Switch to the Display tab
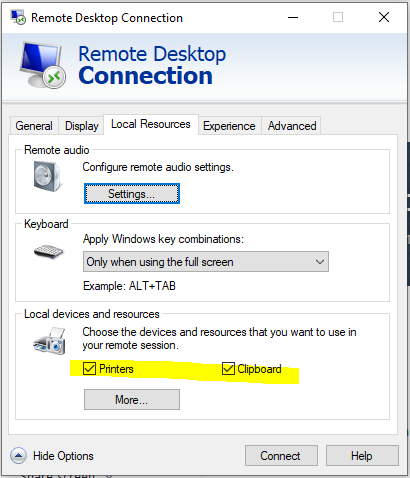This screenshot has width=410, height=478. click(82, 126)
